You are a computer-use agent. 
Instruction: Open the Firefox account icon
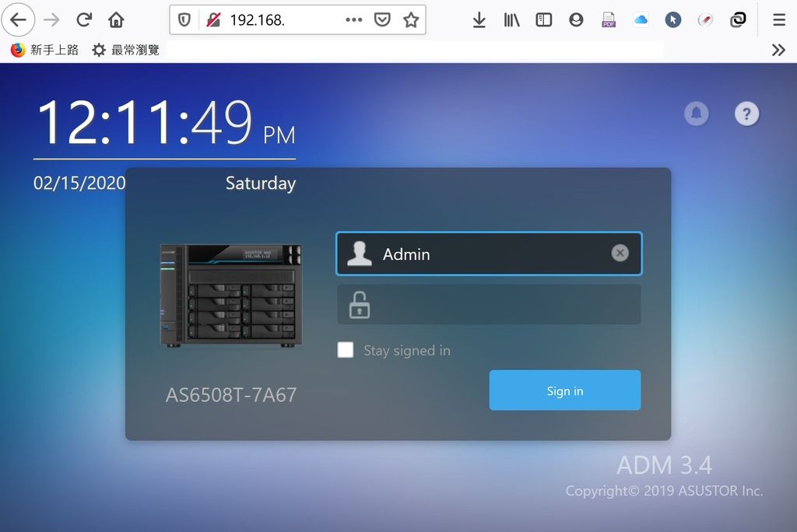(x=576, y=19)
